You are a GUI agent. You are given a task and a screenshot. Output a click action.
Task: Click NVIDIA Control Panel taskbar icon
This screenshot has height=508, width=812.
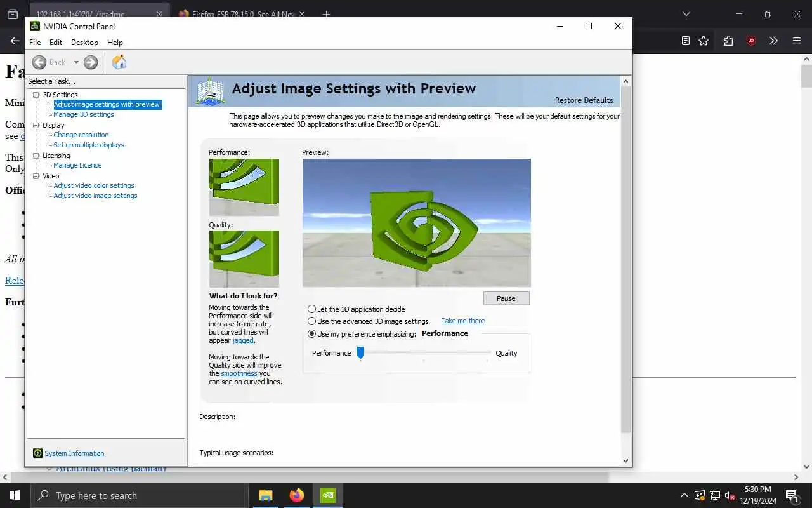tap(327, 495)
